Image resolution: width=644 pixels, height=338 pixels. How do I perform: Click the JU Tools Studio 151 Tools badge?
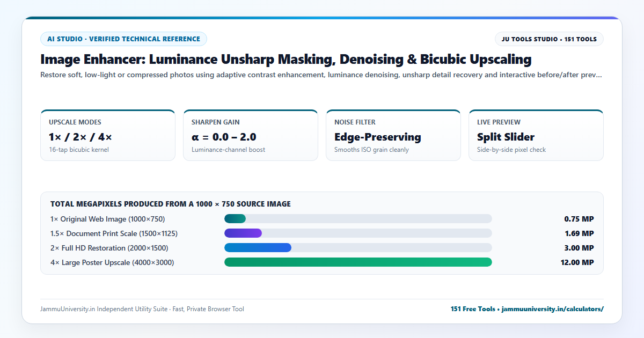tap(549, 39)
